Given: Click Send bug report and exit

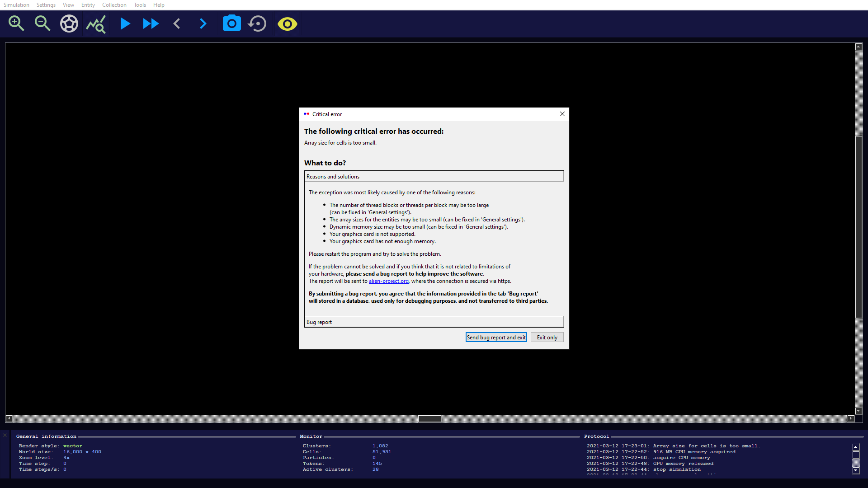Looking at the screenshot, I should (x=496, y=338).
